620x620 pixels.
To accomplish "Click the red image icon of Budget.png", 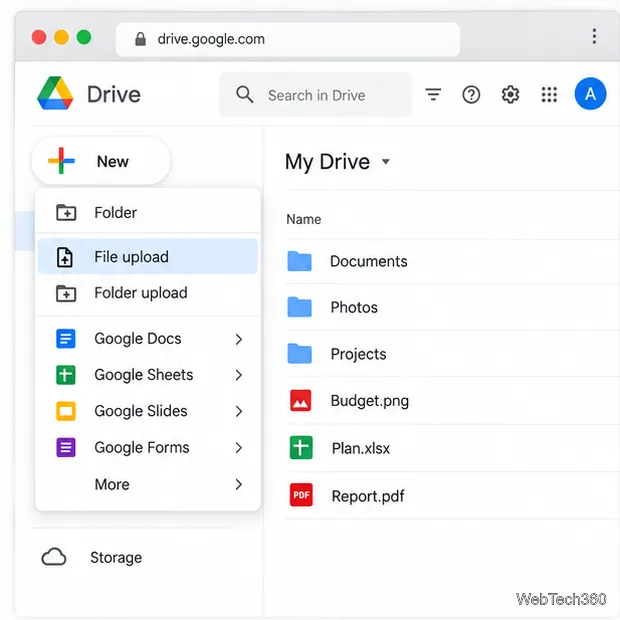I will tap(301, 401).
